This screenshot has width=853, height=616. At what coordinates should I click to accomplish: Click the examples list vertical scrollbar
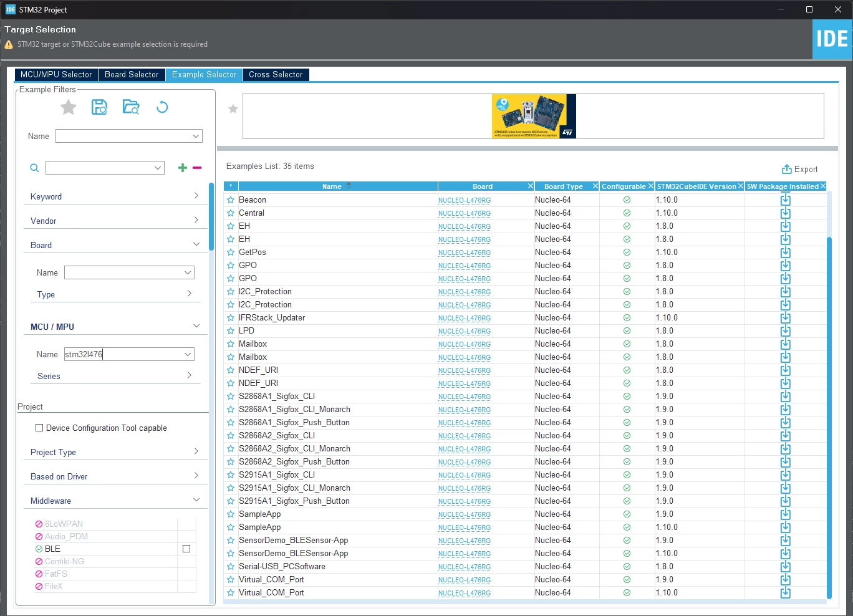click(829, 418)
